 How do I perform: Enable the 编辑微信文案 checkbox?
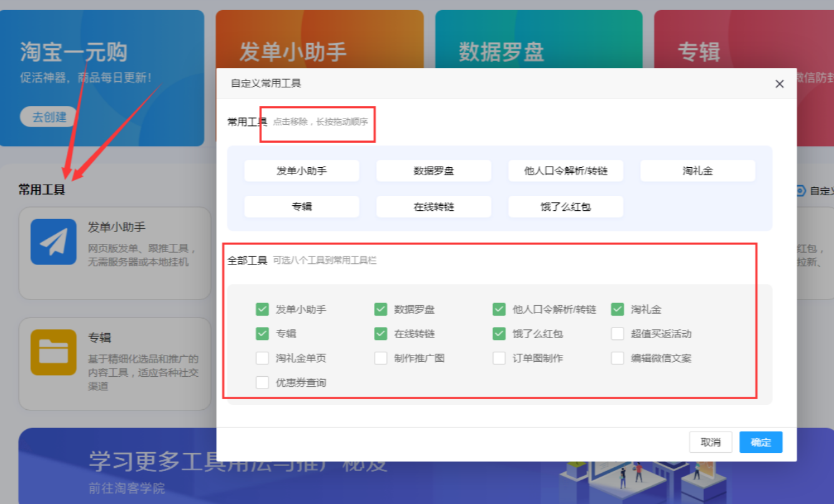click(617, 358)
